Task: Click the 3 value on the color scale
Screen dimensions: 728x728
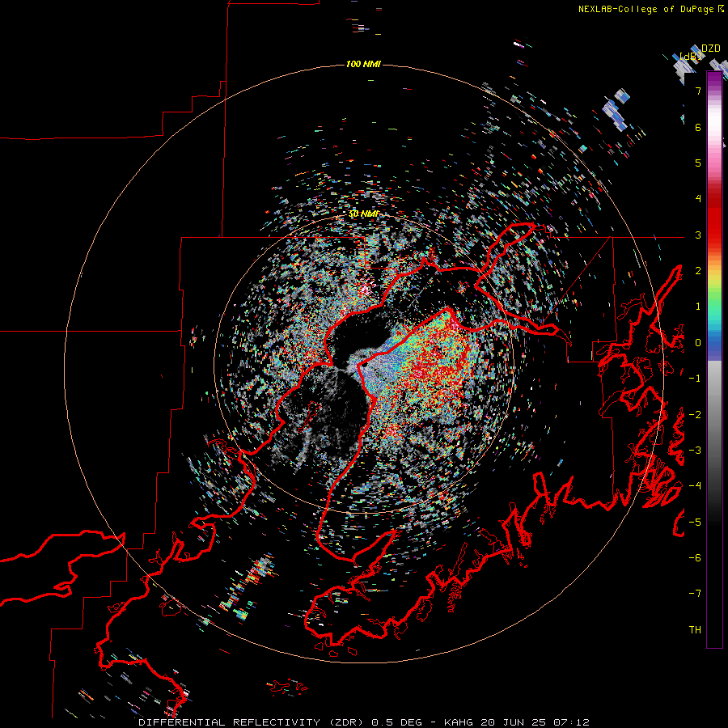Action: (698, 235)
